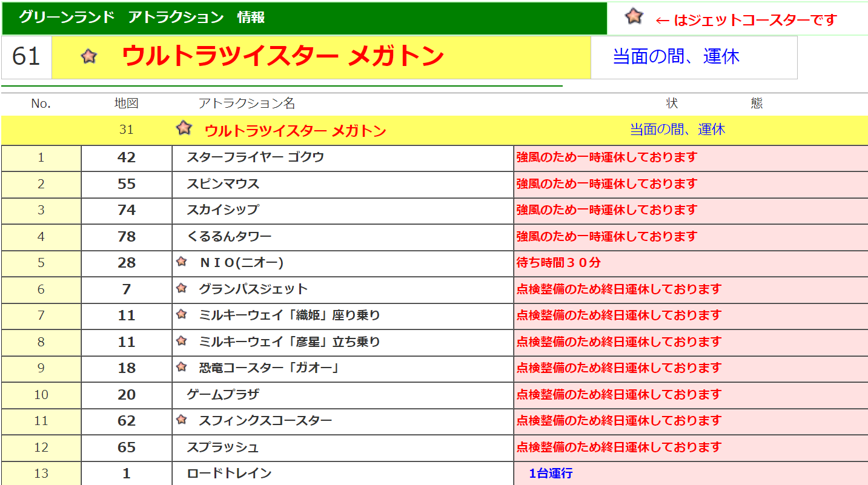Click row number 12 cell
This screenshot has width=868, height=485.
pos(41,448)
